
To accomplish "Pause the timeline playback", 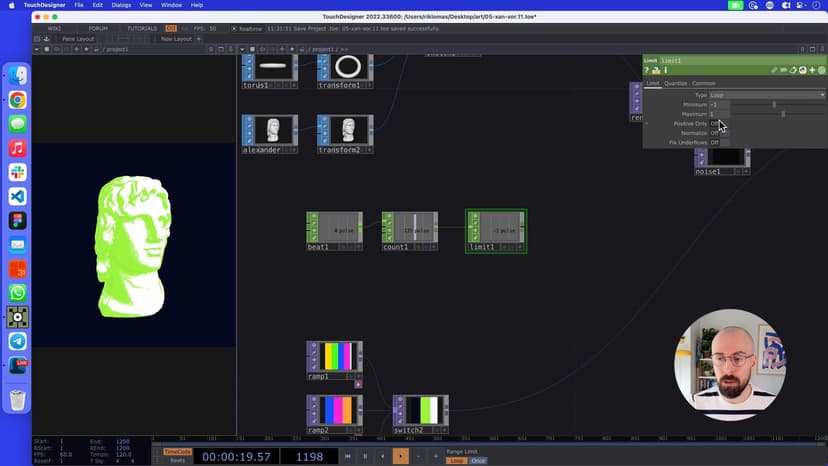I will [365, 456].
